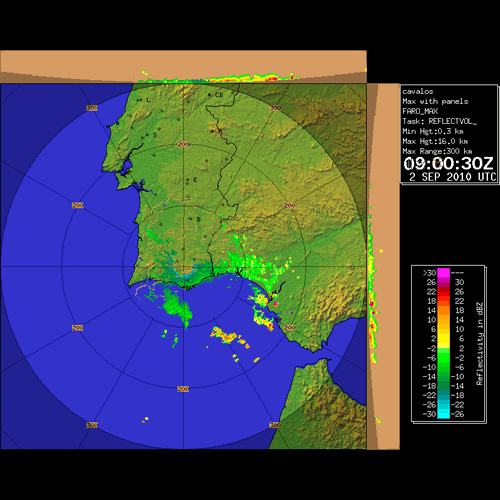Click the Max Hgt:16.0 km entry
500x500 pixels.
tap(435, 141)
